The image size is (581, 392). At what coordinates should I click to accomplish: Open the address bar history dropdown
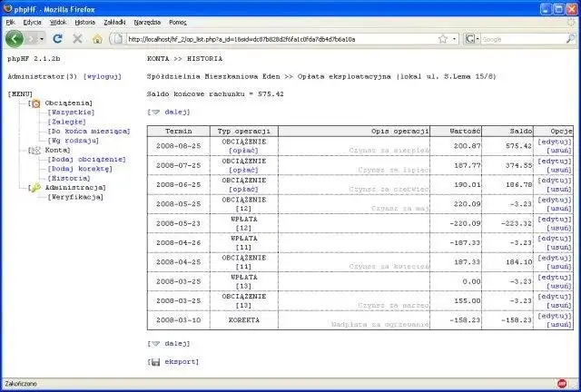coord(454,39)
